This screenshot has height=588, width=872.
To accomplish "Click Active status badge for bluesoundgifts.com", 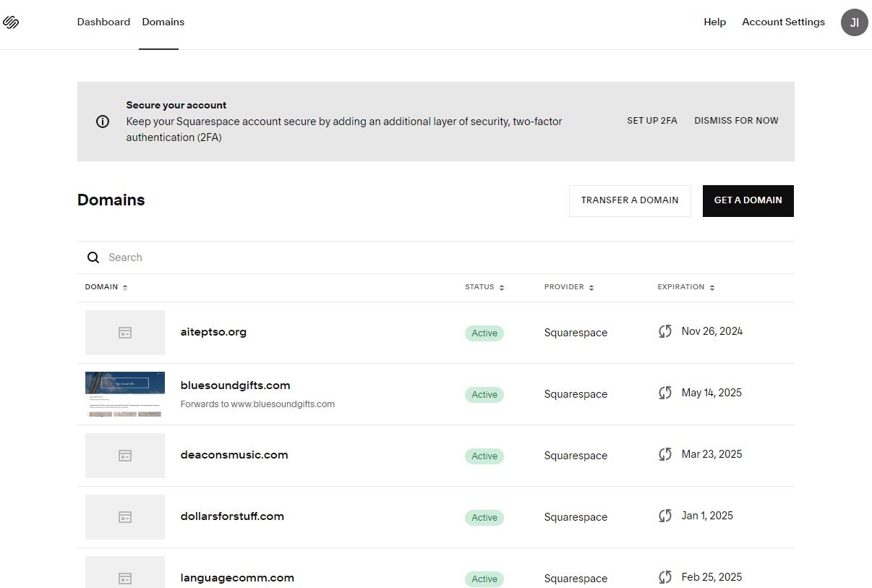I will [484, 395].
